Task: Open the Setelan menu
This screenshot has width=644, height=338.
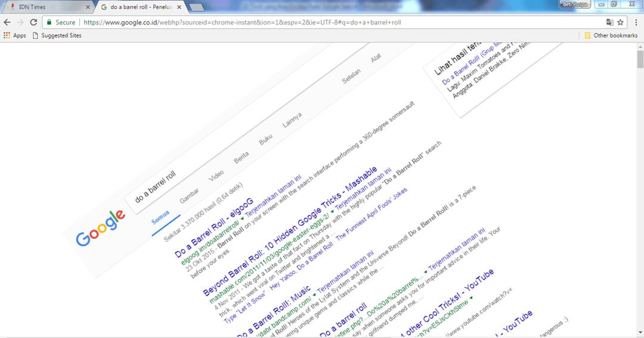Action: tap(351, 76)
